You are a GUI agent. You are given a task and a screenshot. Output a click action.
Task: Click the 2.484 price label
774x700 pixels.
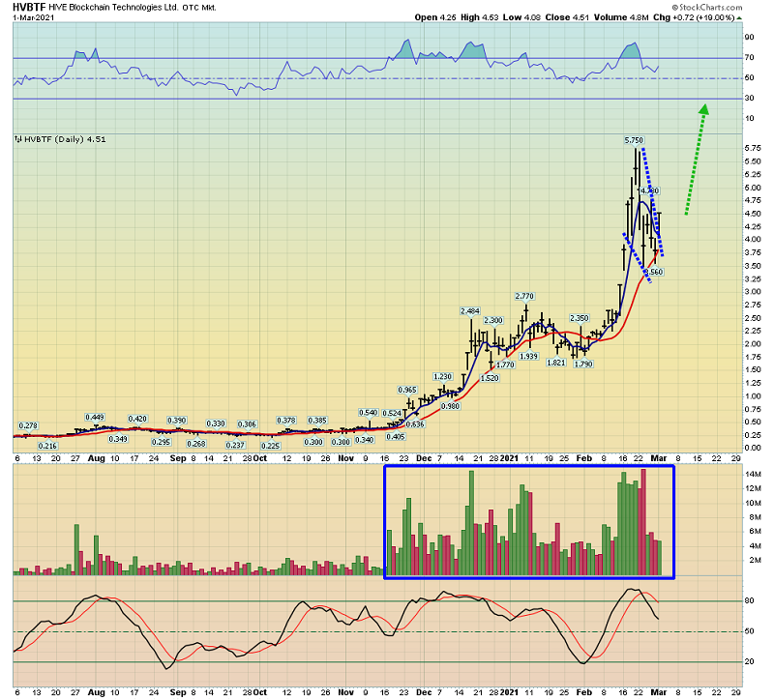[x=470, y=311]
